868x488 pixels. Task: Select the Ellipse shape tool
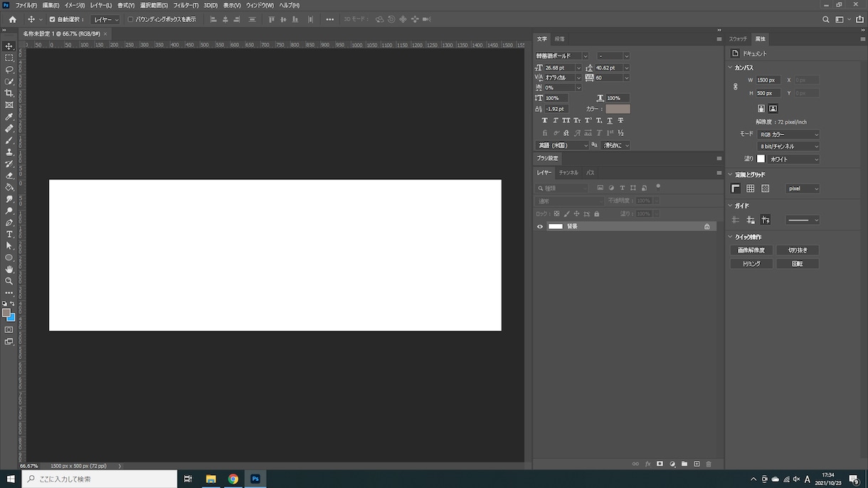[9, 258]
